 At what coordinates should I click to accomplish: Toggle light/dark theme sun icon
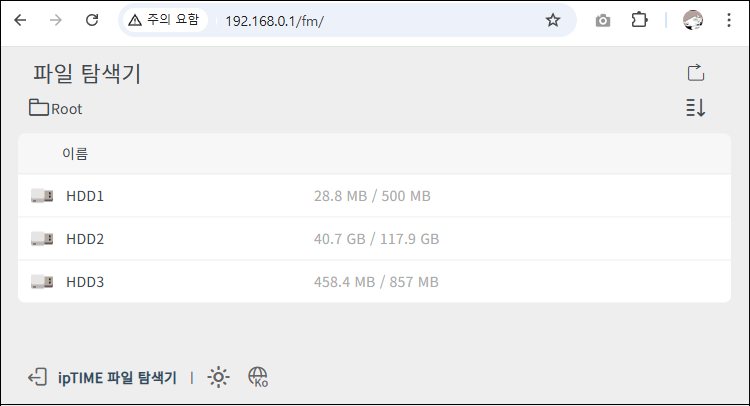[219, 377]
